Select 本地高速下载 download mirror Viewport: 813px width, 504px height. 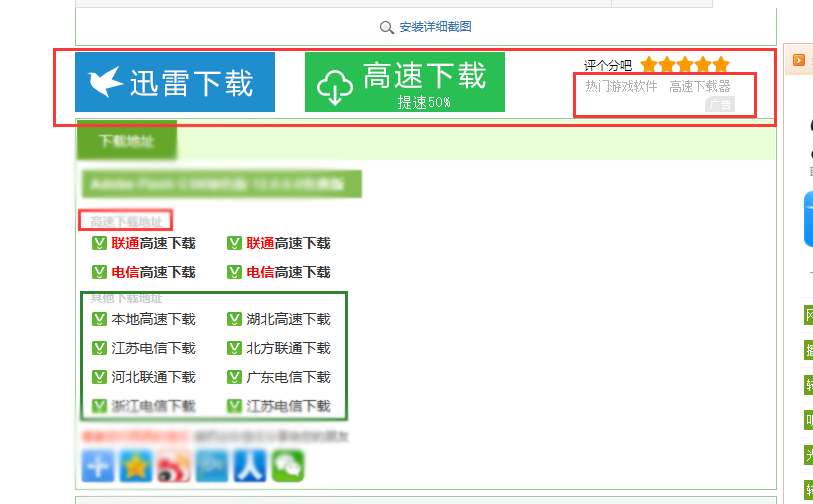point(153,320)
